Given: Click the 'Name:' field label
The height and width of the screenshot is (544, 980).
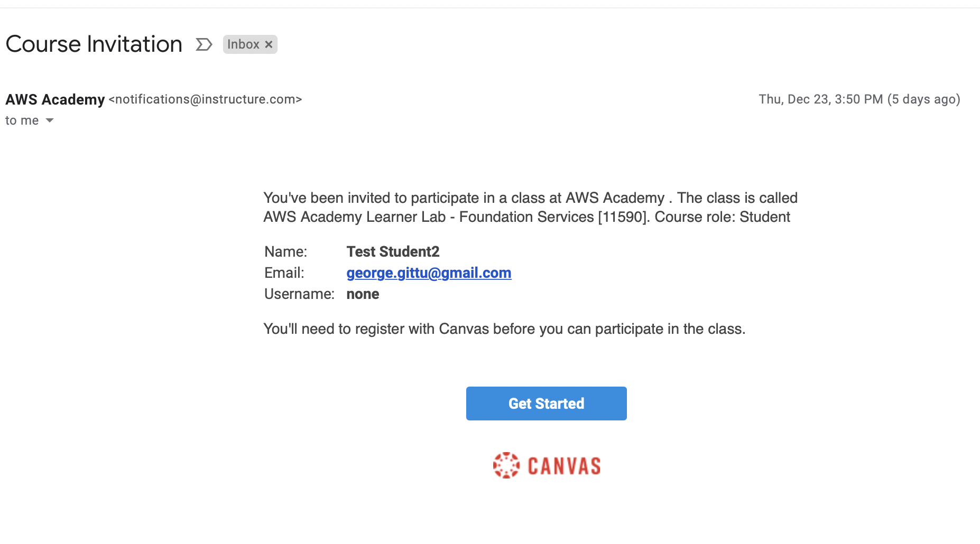Looking at the screenshot, I should coord(285,251).
